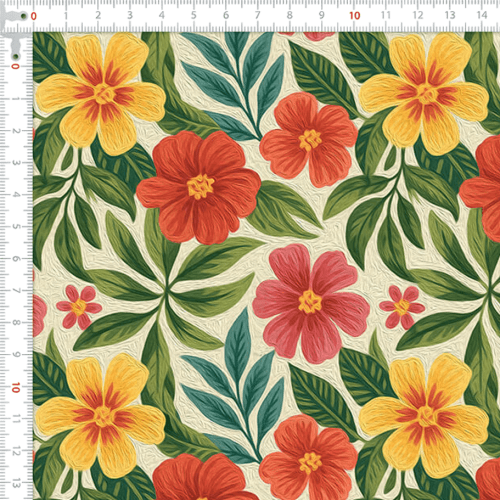Click the red 0 on the left ruler

click(15, 66)
